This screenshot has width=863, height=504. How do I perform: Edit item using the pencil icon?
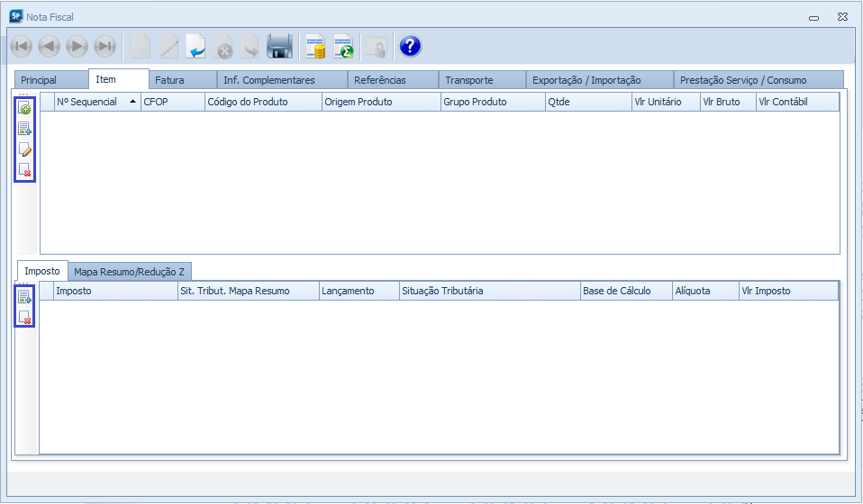pos(25,149)
